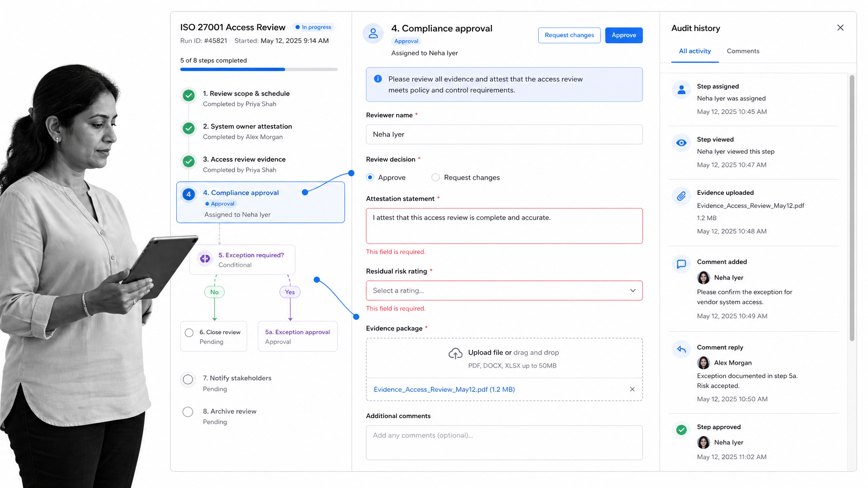The image size is (868, 488).
Task: Click the Yes branch label
Action: [290, 292]
